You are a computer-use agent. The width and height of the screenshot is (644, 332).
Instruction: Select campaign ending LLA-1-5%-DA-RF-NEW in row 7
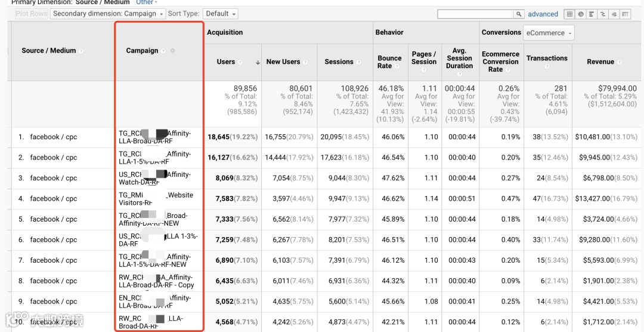point(154,260)
